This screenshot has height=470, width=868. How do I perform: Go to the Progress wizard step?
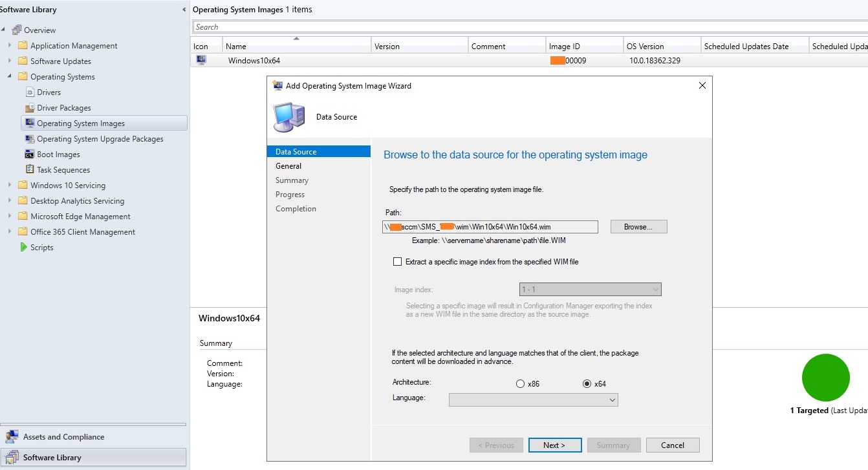point(290,195)
